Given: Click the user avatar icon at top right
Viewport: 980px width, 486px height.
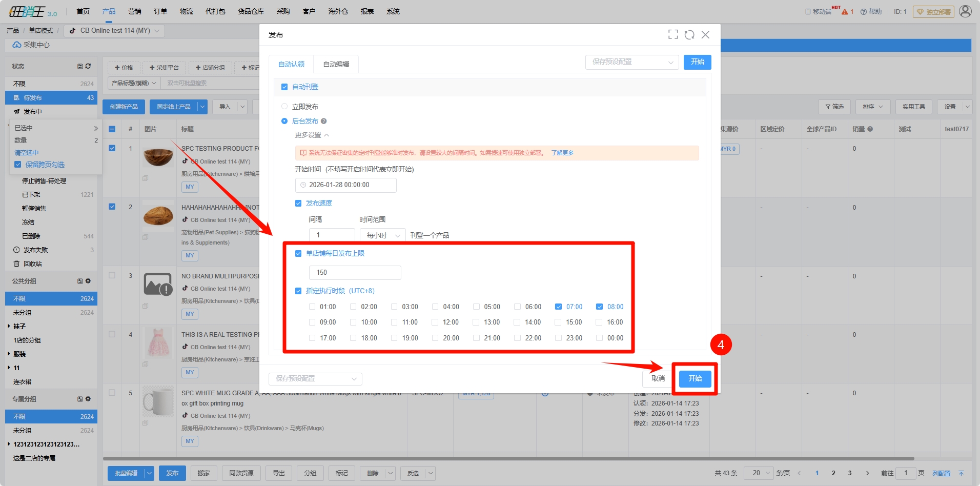Looking at the screenshot, I should coord(965,11).
